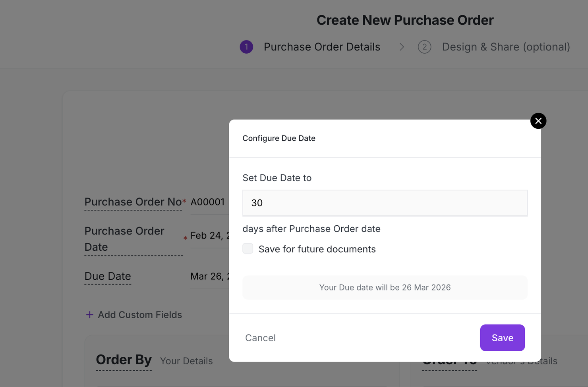Click the Purchase Order No label

tap(133, 202)
